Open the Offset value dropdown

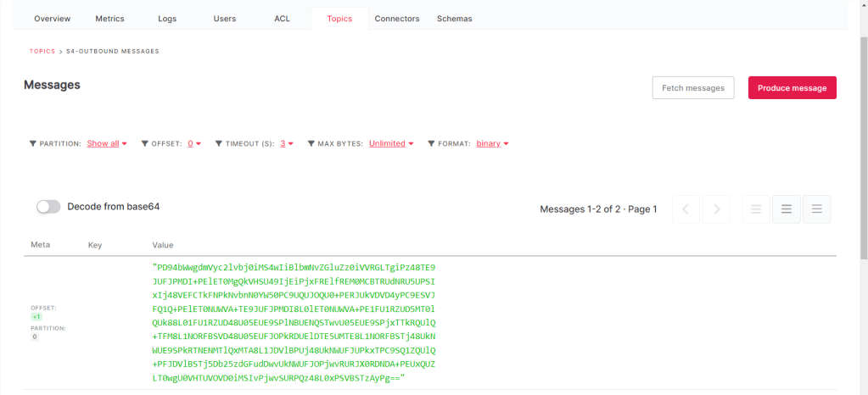click(x=194, y=144)
